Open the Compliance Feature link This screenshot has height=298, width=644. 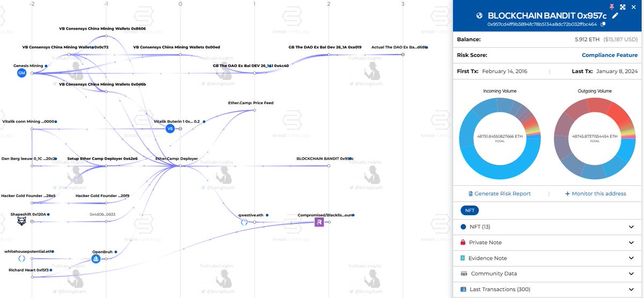[610, 55]
